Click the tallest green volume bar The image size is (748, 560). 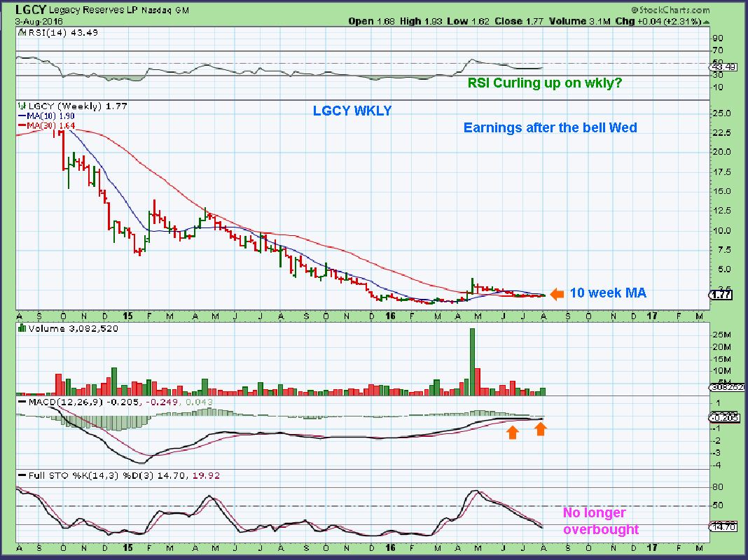472,362
